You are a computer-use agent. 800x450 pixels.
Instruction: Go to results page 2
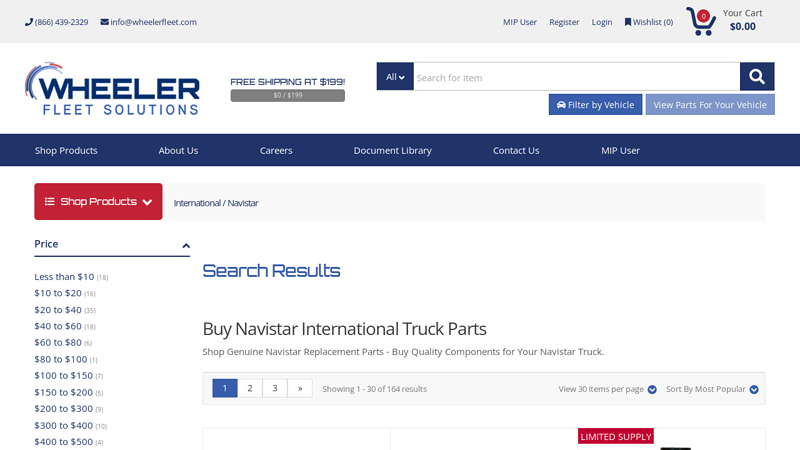point(250,388)
